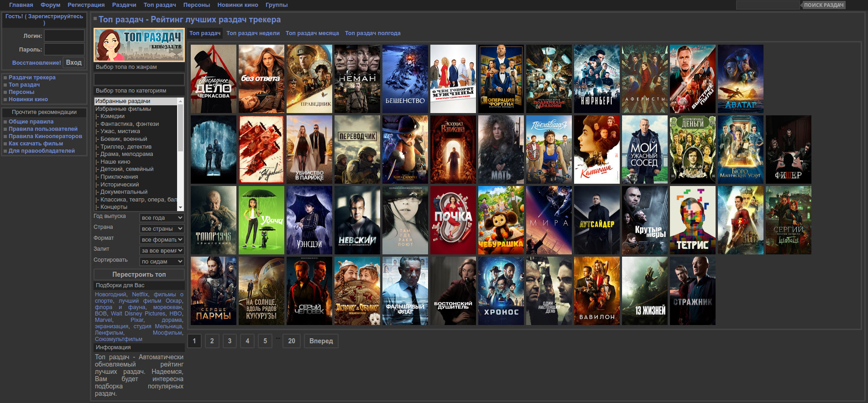
Task: Select Документальный category
Action: point(136,192)
